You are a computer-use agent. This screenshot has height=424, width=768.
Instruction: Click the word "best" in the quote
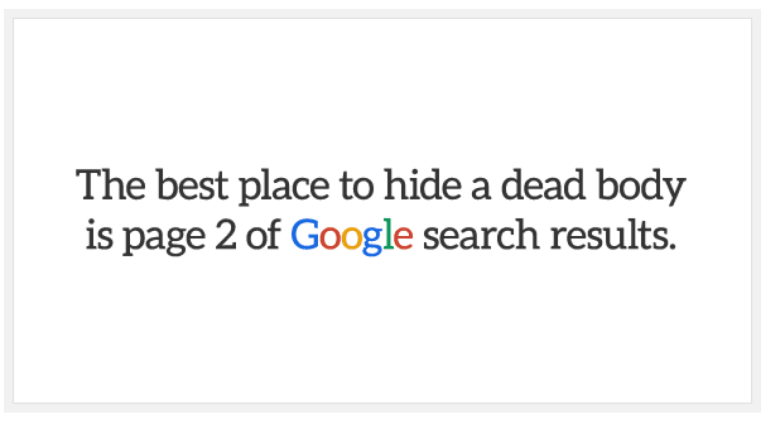point(179,186)
